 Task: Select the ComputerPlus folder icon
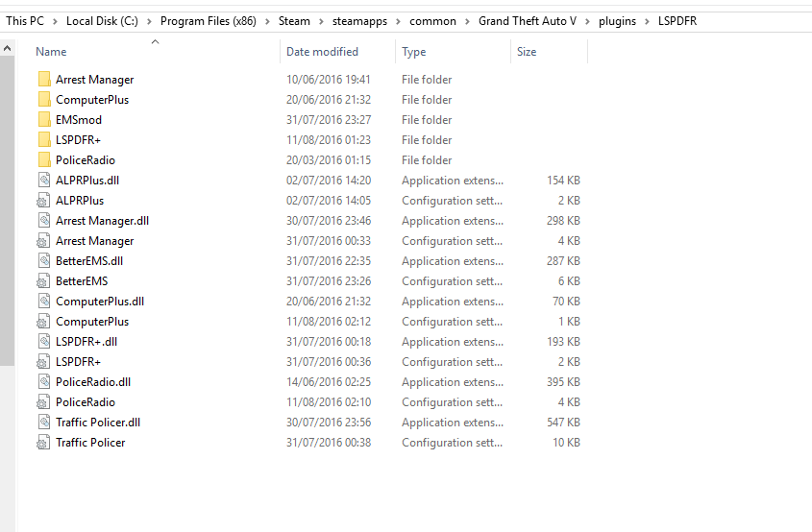(x=44, y=99)
